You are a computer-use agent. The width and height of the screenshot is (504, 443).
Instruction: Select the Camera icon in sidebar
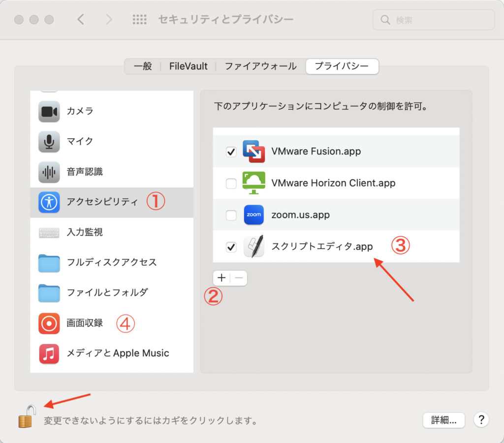49,111
